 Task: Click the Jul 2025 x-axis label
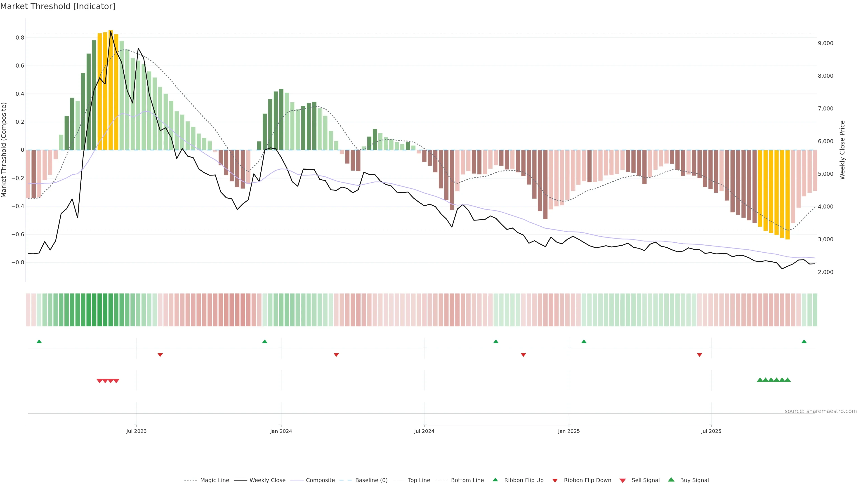coord(711,431)
